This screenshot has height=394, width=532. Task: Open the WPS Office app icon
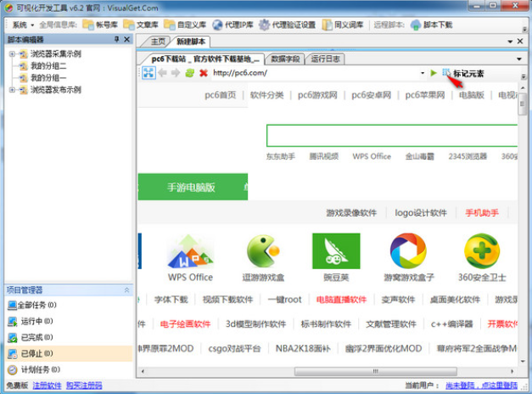[189, 250]
